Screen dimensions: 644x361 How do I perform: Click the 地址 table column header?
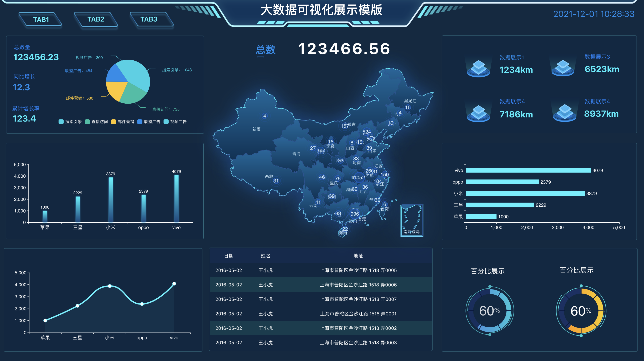(358, 256)
